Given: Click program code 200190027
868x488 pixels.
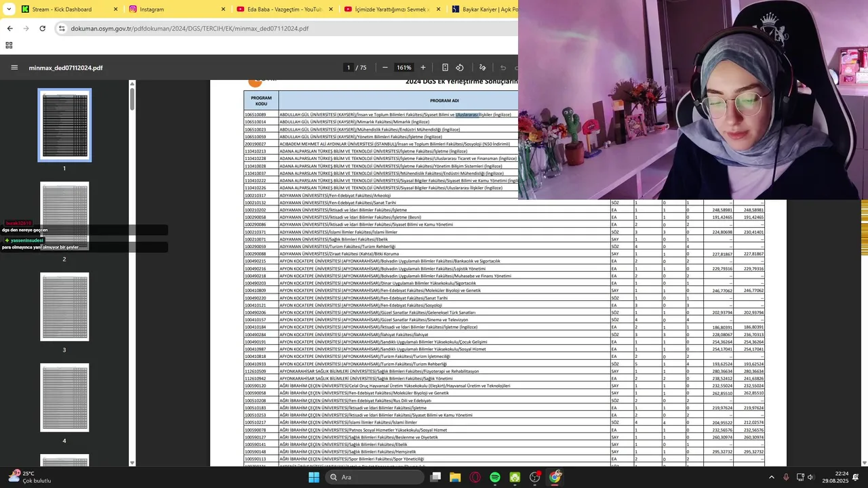Looking at the screenshot, I should click(x=255, y=144).
